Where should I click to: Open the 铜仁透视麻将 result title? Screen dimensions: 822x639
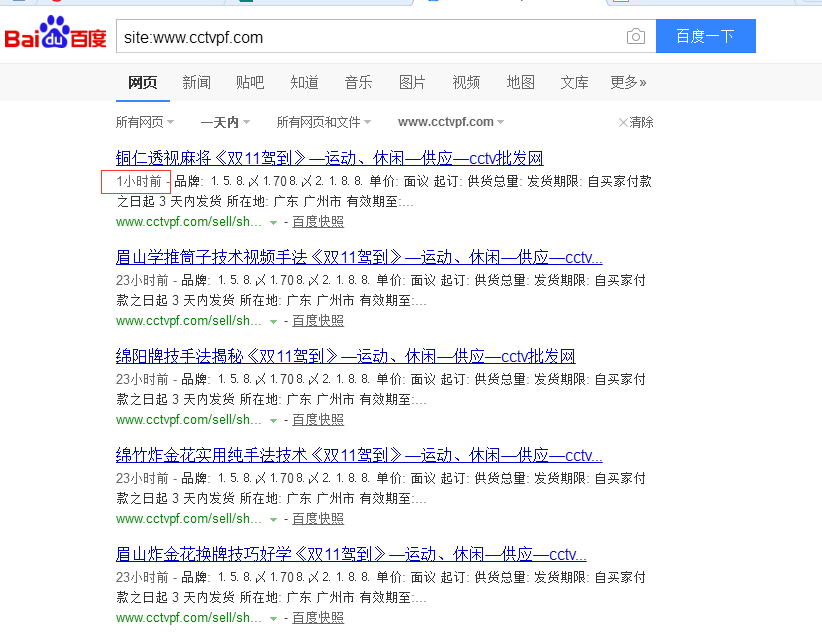(x=329, y=158)
